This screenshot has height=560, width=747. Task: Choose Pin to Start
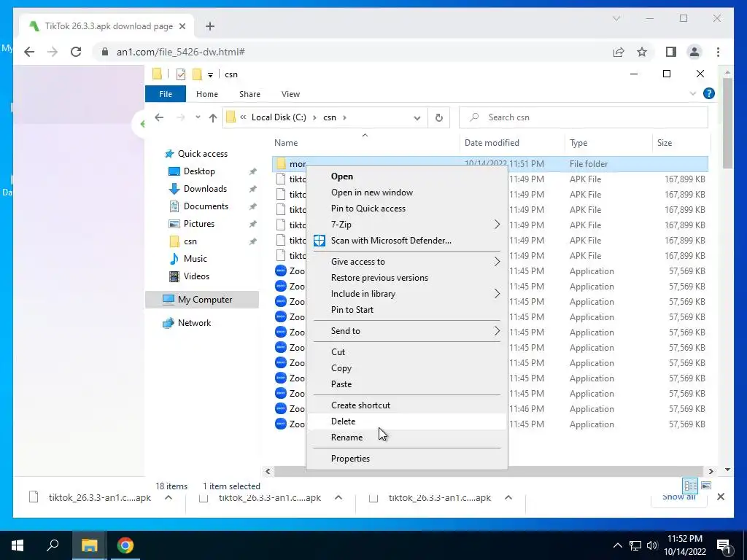point(352,309)
